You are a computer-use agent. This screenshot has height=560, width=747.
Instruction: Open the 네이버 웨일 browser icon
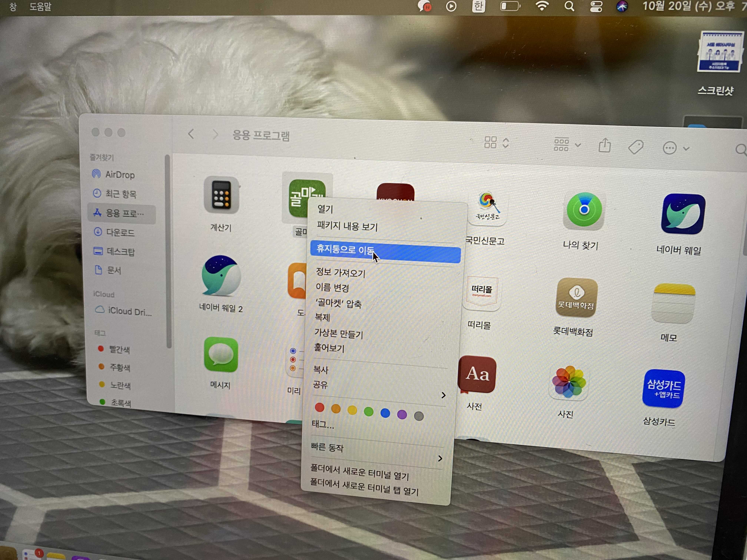click(x=683, y=214)
